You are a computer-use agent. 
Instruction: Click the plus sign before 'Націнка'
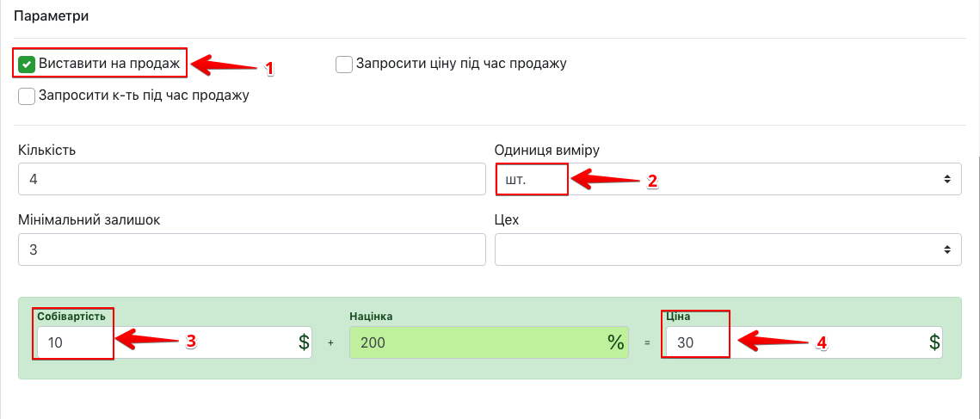[330, 342]
